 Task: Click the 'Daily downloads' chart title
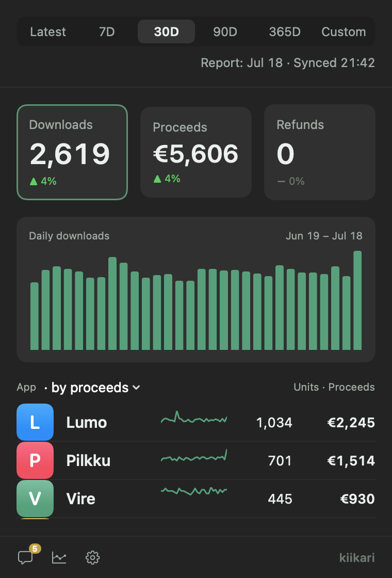[x=69, y=236]
